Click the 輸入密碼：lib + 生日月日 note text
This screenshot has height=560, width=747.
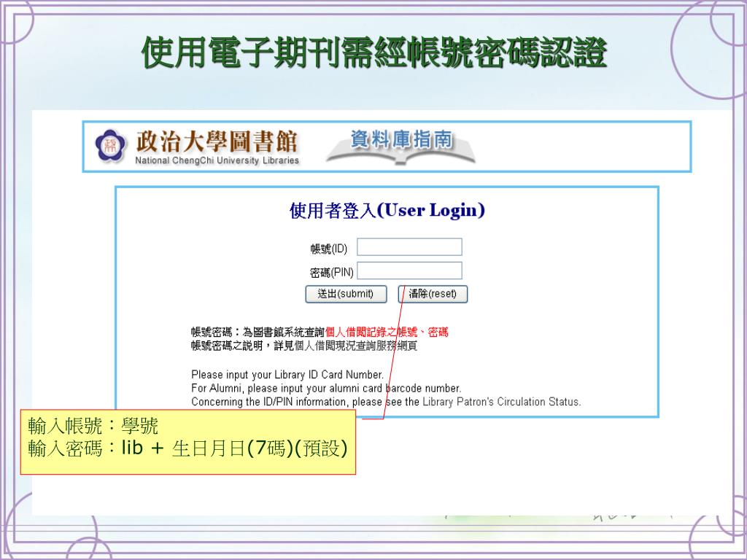[x=187, y=448]
